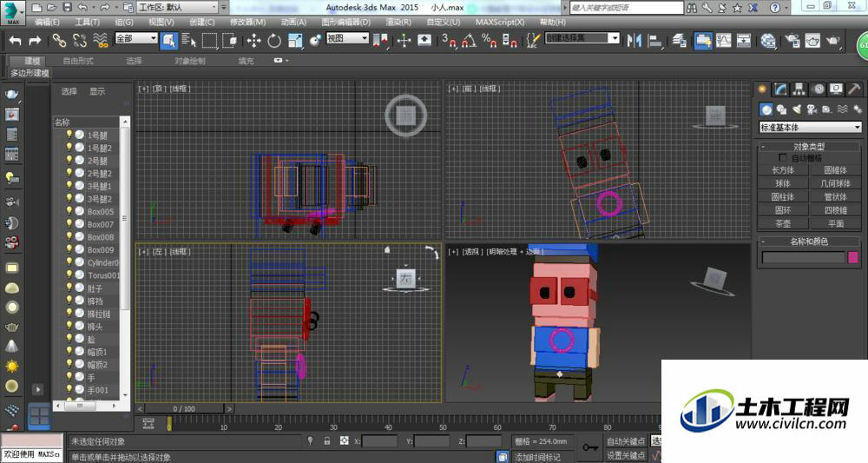Open Select by Name list
The image size is (868, 463).
point(188,41)
